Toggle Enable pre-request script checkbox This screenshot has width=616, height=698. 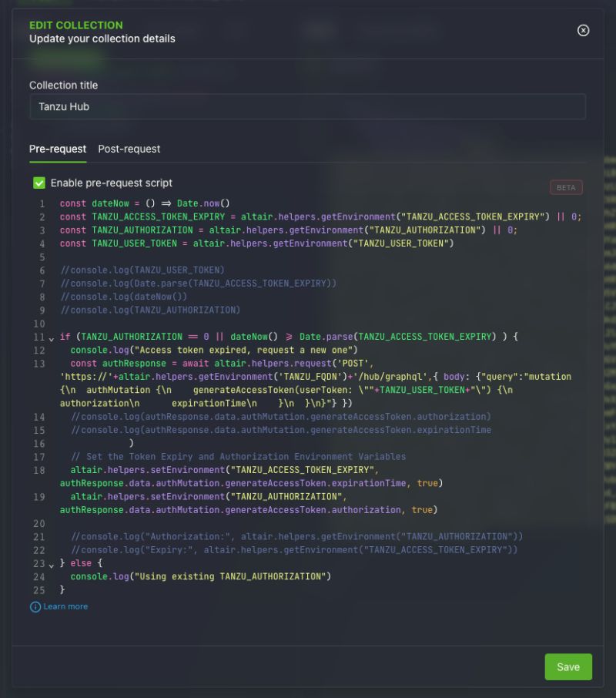39,183
